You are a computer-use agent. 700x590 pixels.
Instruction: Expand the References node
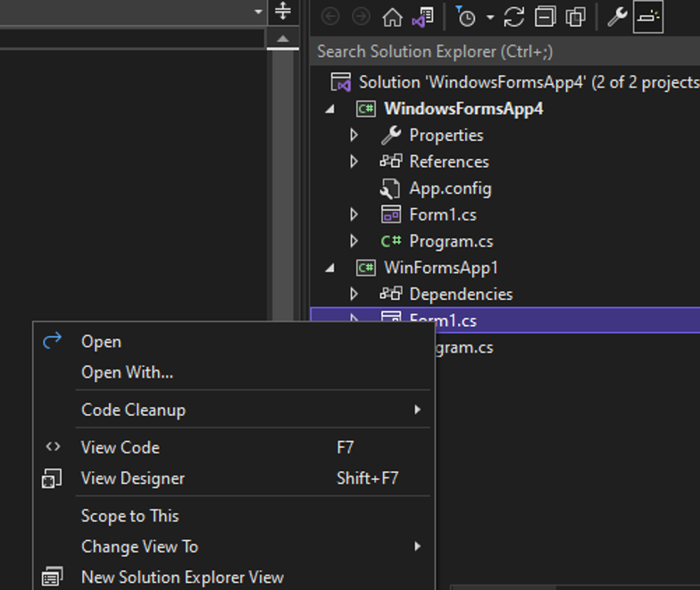(354, 161)
